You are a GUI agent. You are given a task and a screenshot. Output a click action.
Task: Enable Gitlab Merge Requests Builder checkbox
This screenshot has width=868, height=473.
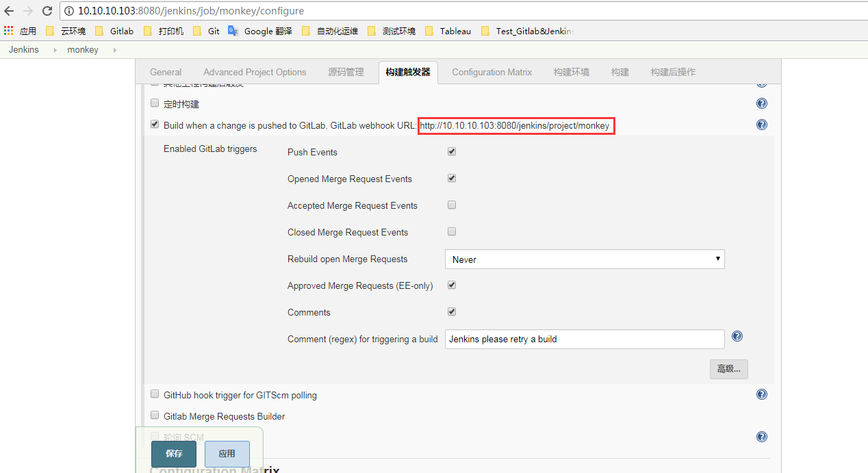coord(155,416)
